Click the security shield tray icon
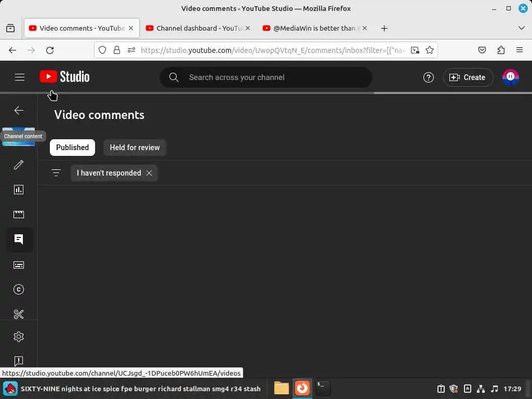 [x=454, y=389]
